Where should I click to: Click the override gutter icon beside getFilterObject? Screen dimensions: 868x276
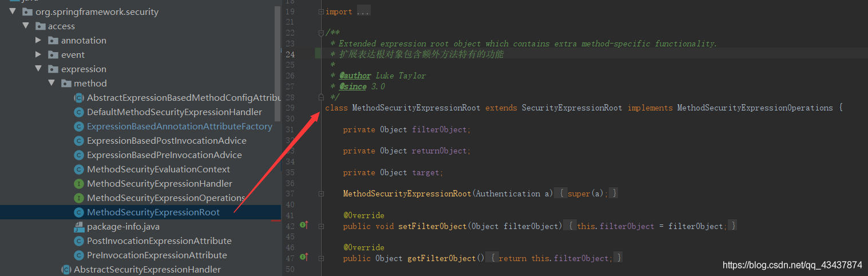coord(304,258)
